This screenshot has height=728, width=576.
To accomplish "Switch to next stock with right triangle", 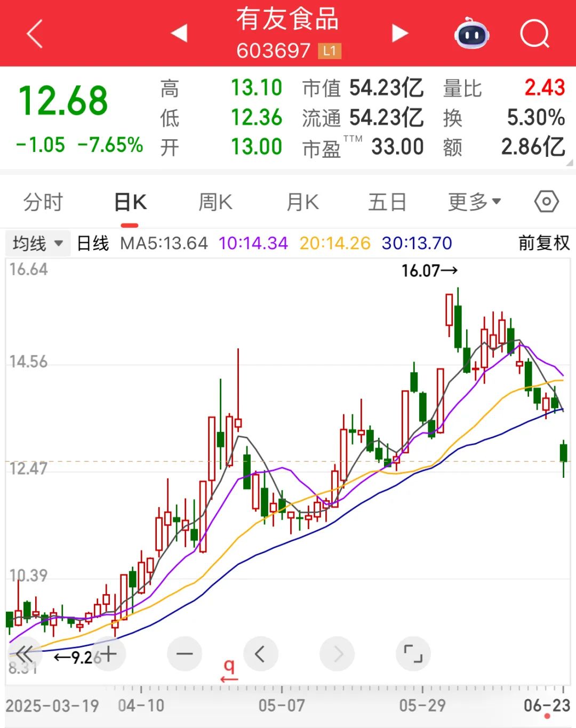I will tap(399, 33).
